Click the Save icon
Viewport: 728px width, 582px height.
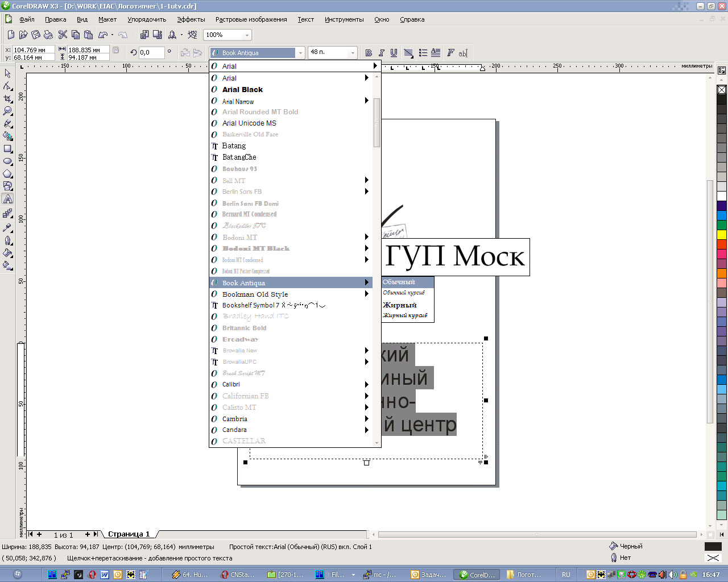tap(36, 35)
